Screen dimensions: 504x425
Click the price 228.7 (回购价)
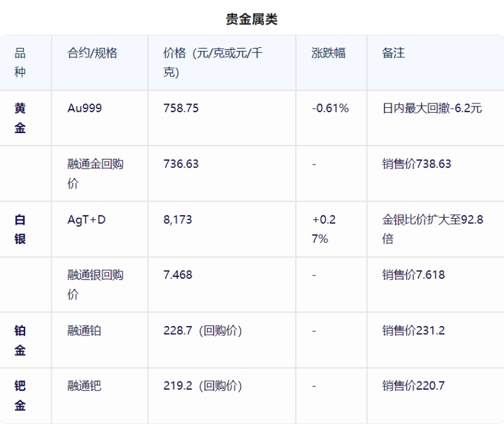click(203, 331)
